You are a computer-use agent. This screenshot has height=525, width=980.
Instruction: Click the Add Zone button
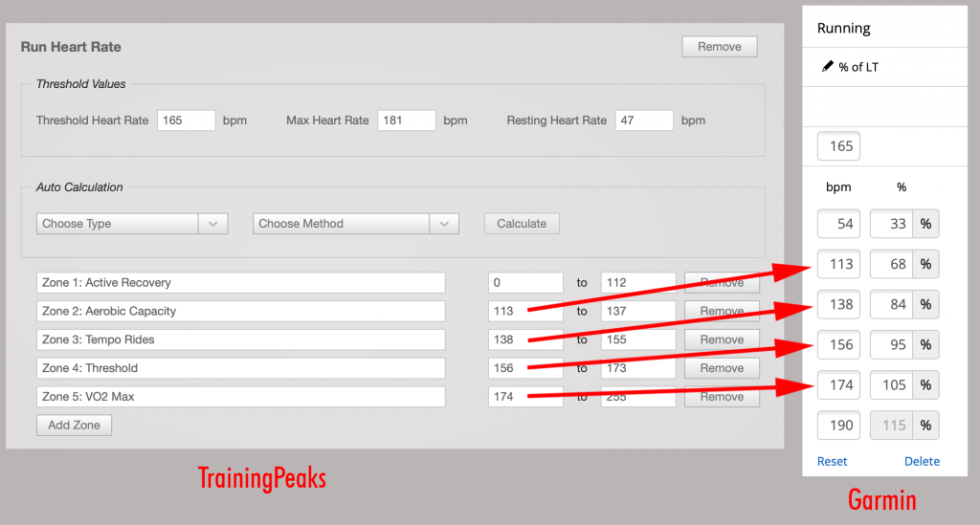click(74, 426)
